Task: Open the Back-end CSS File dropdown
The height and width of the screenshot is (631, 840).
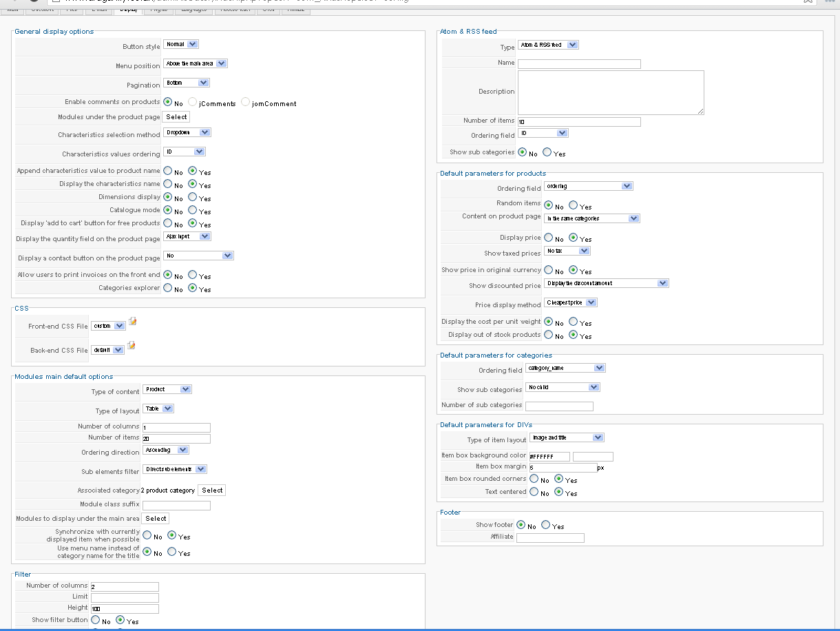Action: coord(107,350)
